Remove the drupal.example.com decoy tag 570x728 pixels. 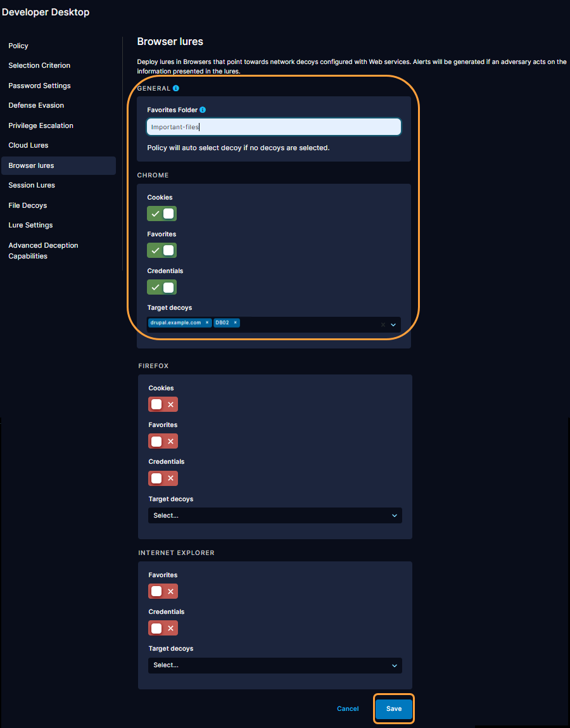(x=206, y=322)
